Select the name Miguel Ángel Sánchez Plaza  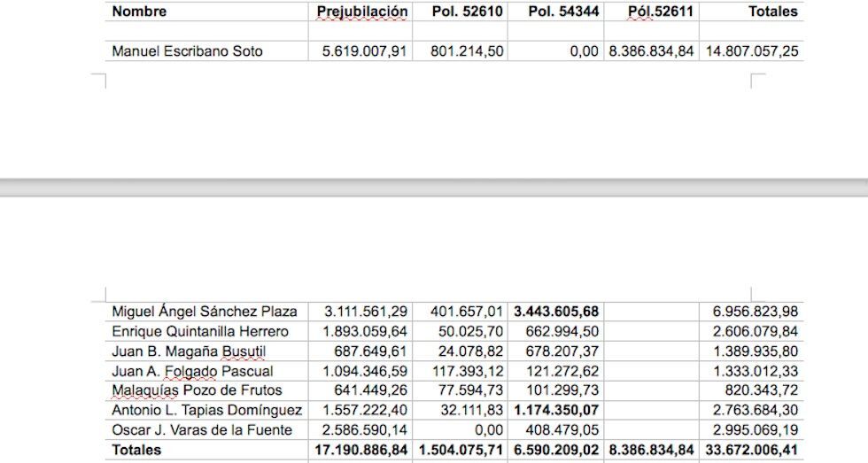(x=204, y=312)
